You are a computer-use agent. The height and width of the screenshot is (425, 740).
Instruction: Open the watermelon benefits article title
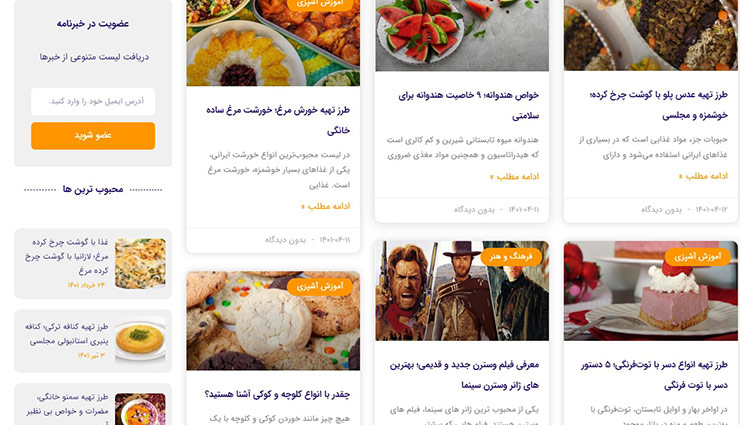pos(469,105)
